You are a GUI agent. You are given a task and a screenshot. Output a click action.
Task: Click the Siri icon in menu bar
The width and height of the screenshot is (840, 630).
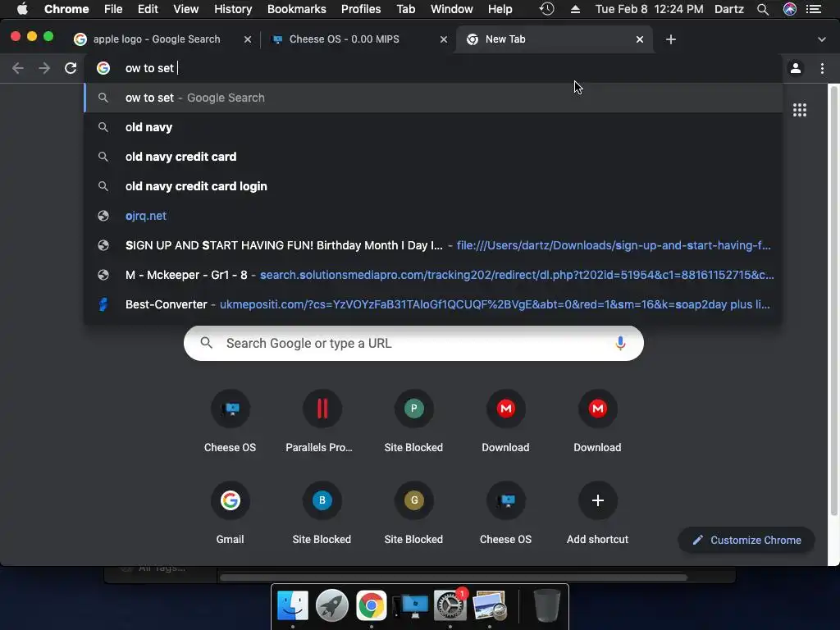click(x=790, y=9)
